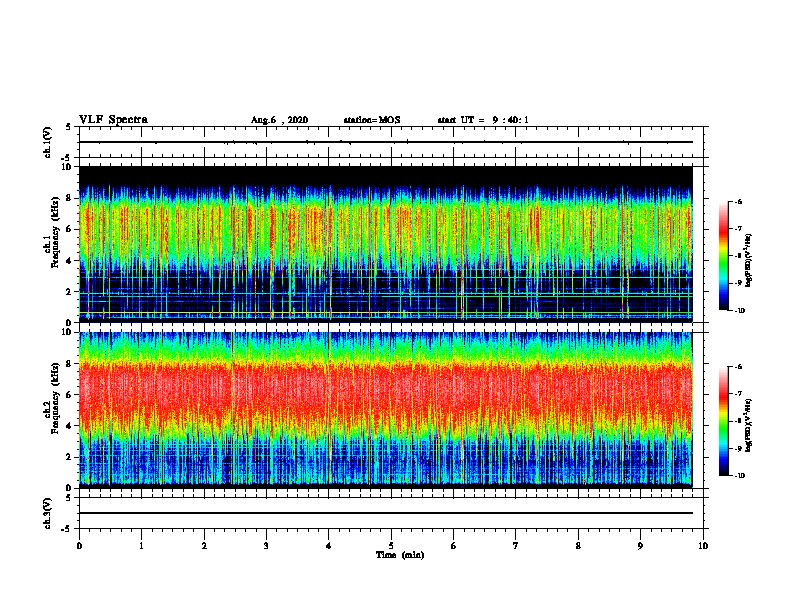Click the "1" tick on the time axis

[x=141, y=546]
